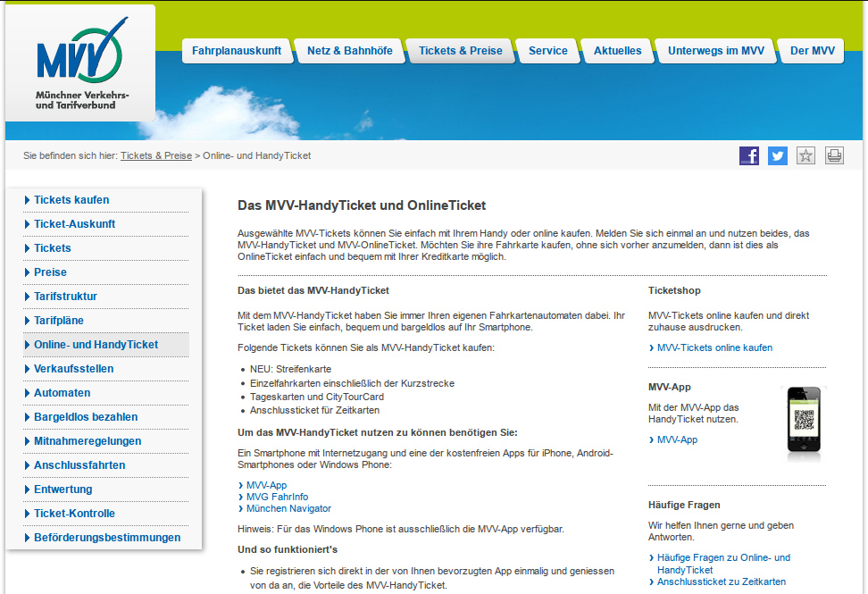Click 'Und so funktioniert's' heading
The width and height of the screenshot is (868, 594).
point(288,549)
